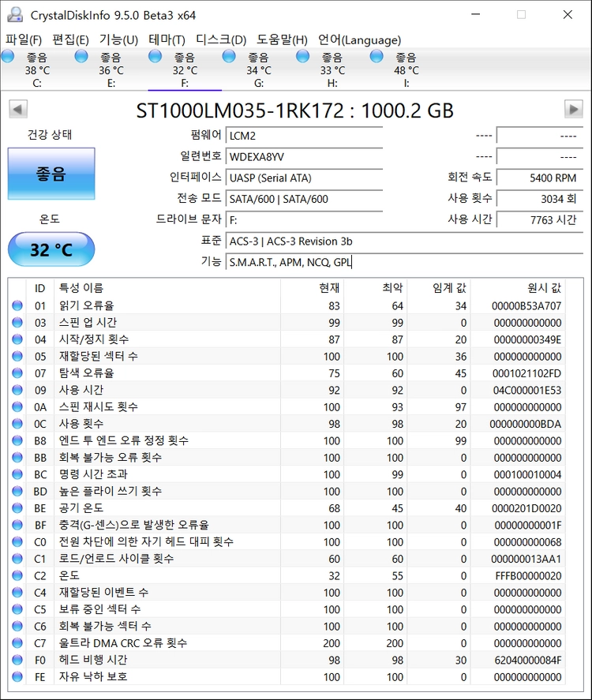Image resolution: width=592 pixels, height=700 pixels.
Task: Click the status icon for 읽기 오류율 row
Action: (17, 305)
